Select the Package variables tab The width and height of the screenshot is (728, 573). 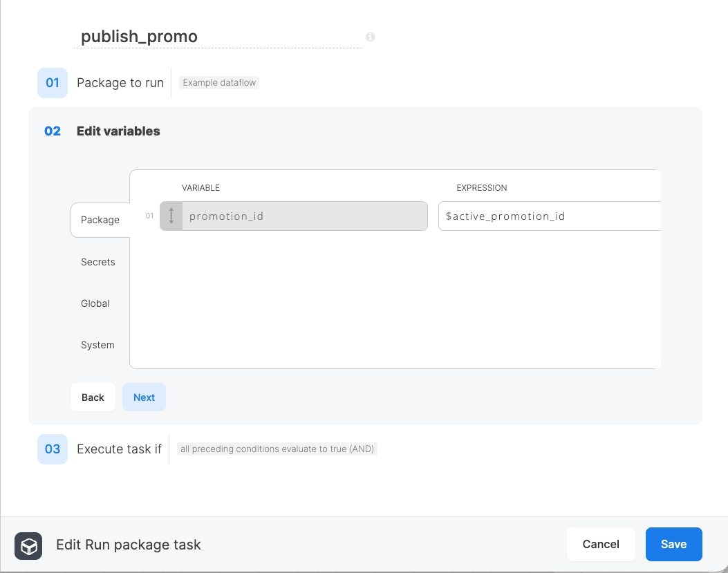(x=100, y=220)
